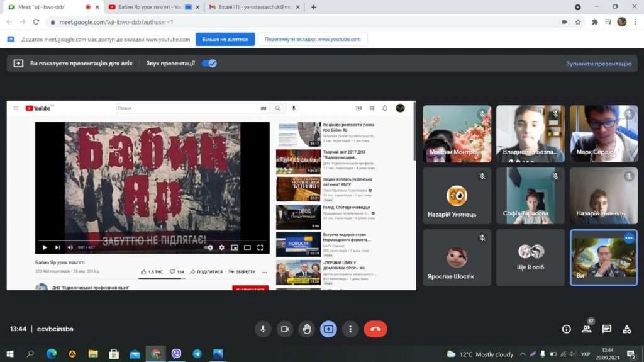The image size is (644, 362).
Task: Open Windows Start menu
Action: coord(10,354)
